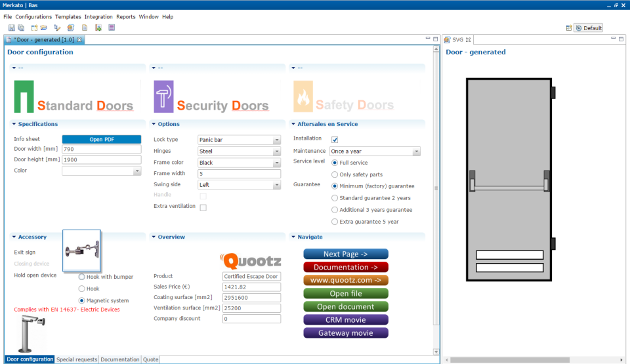
Task: Collapse the Specifications section
Action: (14, 124)
